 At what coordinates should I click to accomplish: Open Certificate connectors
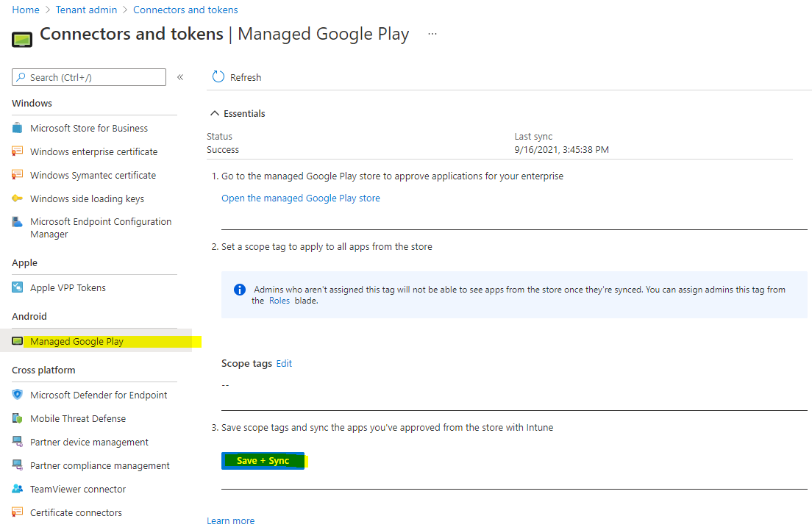click(x=76, y=512)
